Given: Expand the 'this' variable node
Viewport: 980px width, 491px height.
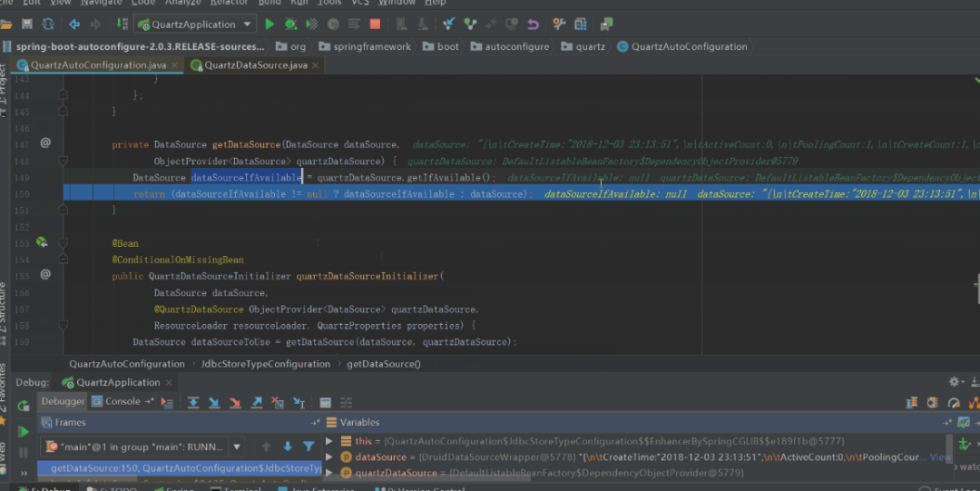Looking at the screenshot, I should coord(329,441).
